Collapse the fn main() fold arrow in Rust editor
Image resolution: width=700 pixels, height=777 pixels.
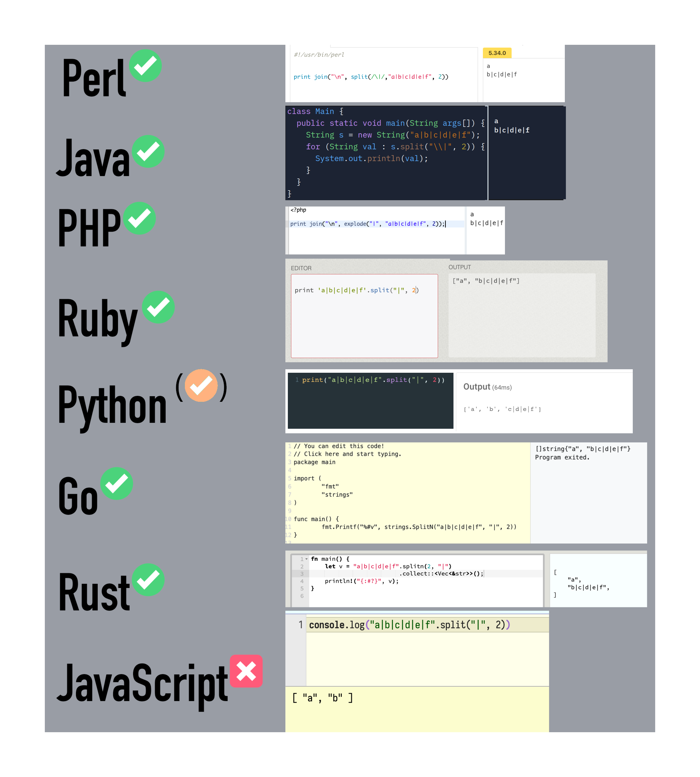tap(307, 559)
